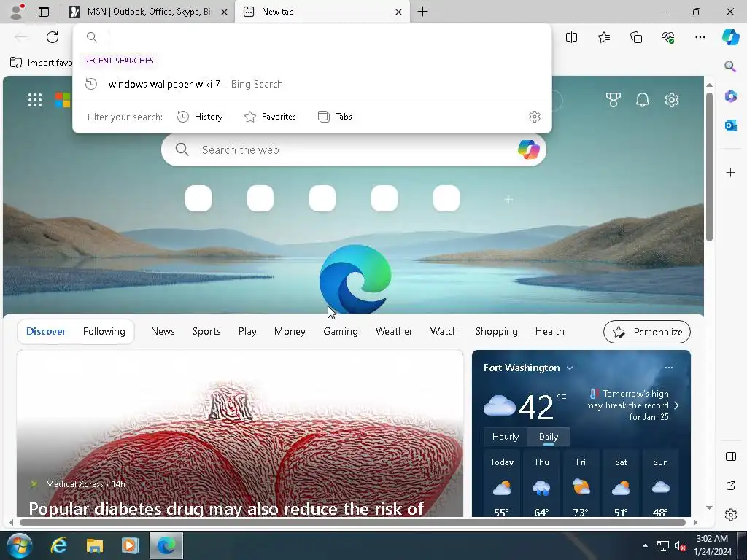Click the horizontal page scrollbar
747x560 pixels.
[x=352, y=522]
